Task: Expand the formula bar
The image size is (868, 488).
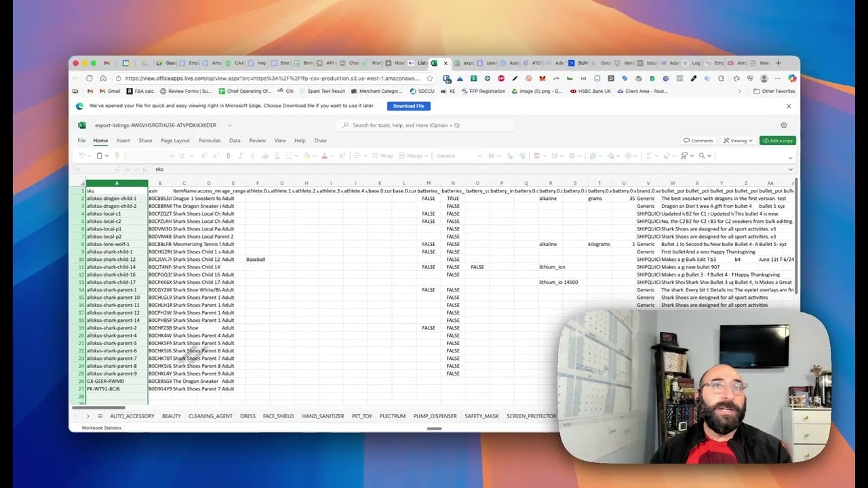Action: click(x=791, y=169)
